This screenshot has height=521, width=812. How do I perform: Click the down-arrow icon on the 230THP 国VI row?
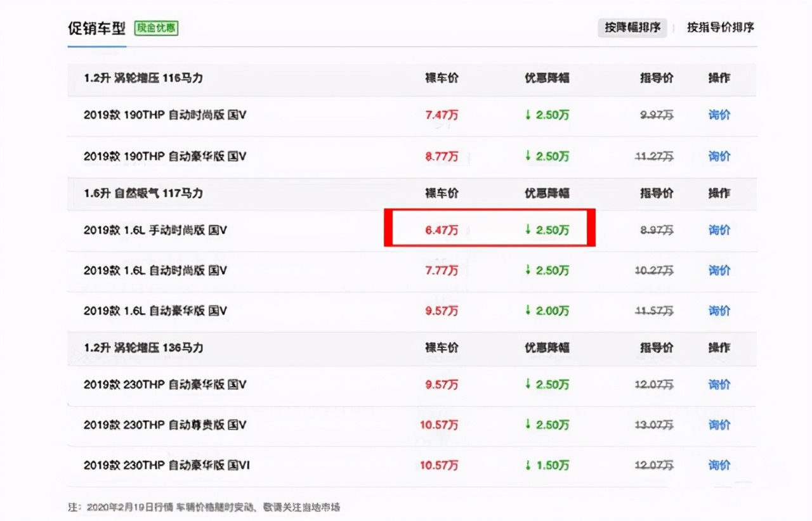(x=528, y=465)
